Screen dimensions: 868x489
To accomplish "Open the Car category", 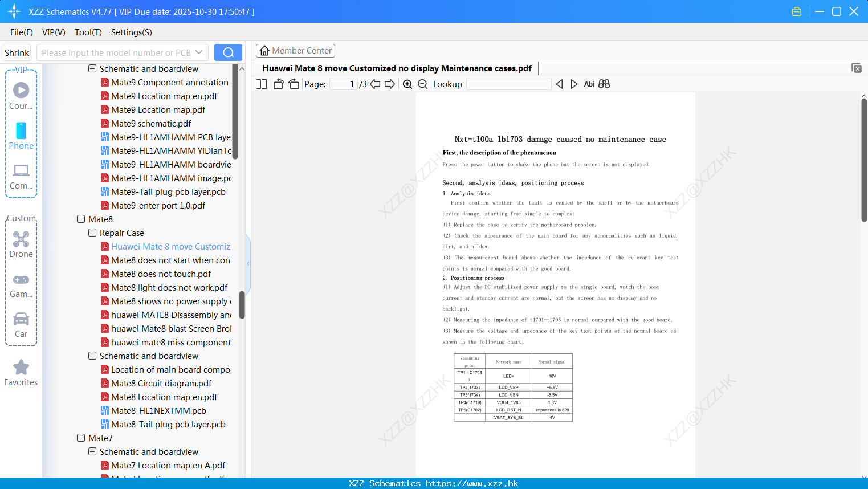I will tap(21, 325).
